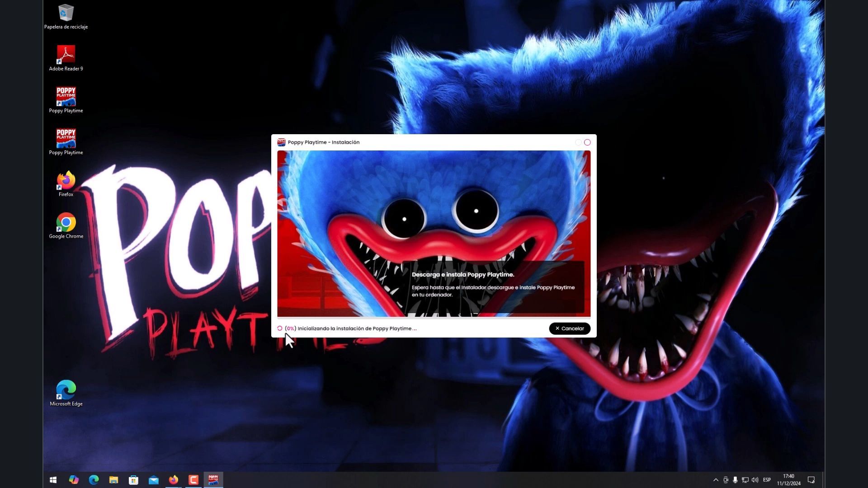Click the Meet Now camera tray icon

pyautogui.click(x=726, y=480)
